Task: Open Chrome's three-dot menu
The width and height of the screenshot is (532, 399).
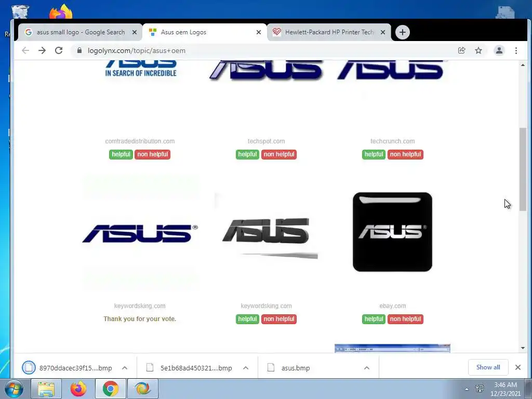Action: click(516, 50)
